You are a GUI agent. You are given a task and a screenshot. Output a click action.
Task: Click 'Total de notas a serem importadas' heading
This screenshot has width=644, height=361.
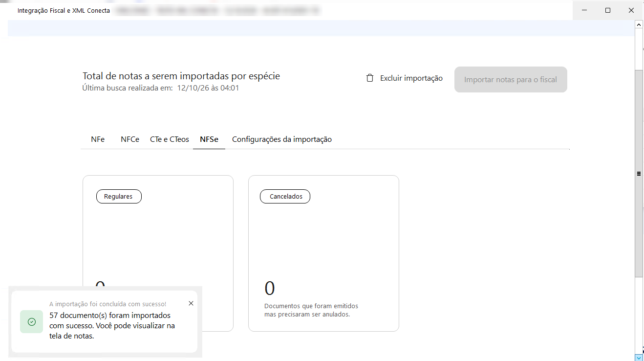pyautogui.click(x=181, y=76)
